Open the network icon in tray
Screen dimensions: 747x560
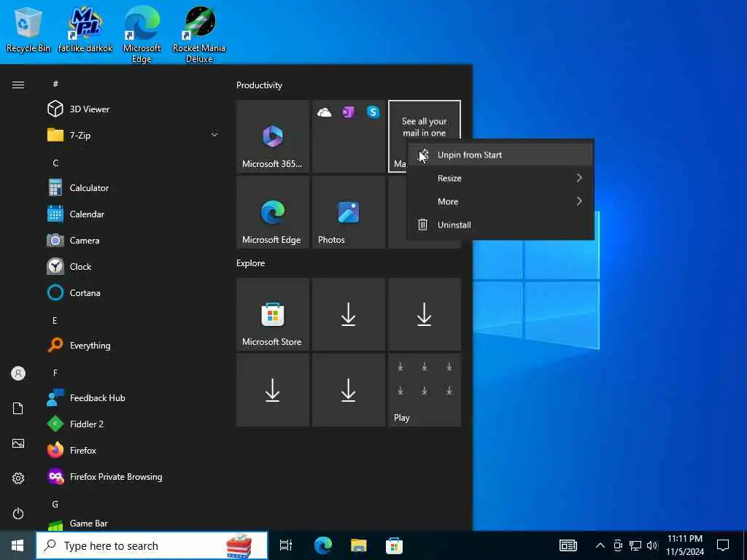coord(635,545)
